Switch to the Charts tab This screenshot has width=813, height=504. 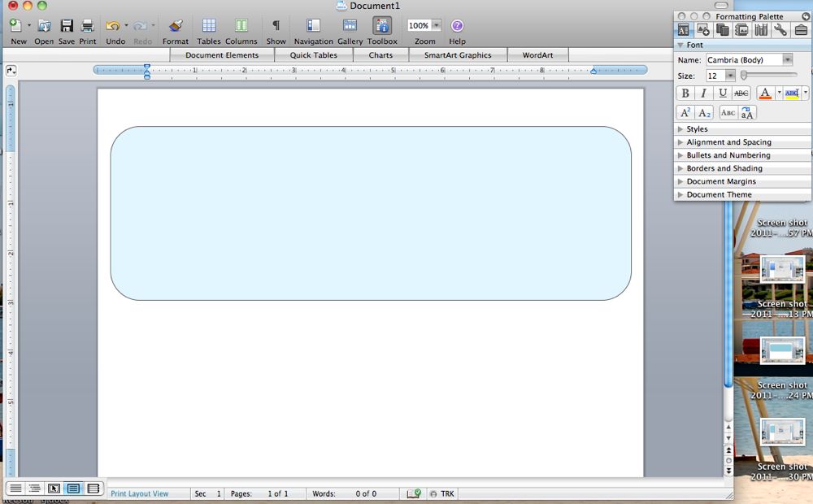pyautogui.click(x=380, y=54)
